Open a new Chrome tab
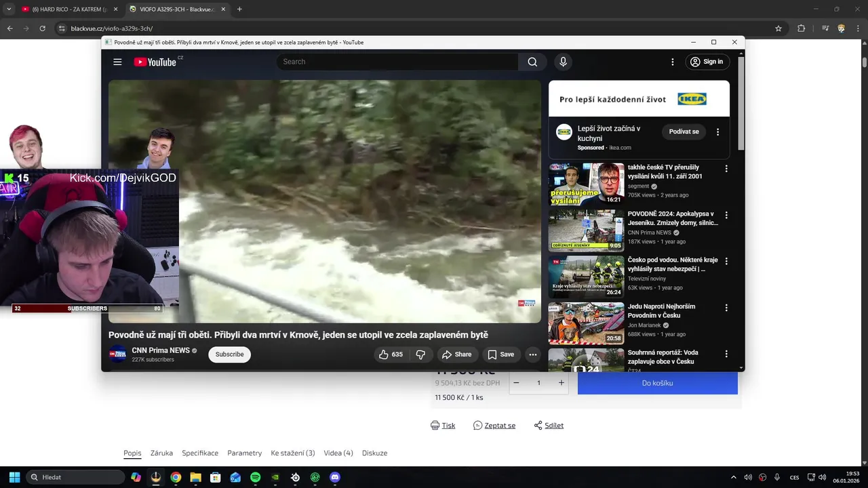 click(x=239, y=9)
